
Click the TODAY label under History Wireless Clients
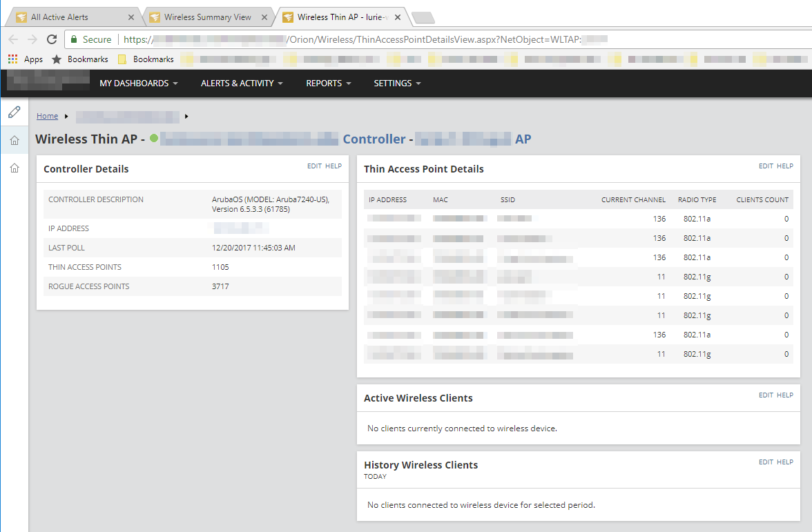375,477
